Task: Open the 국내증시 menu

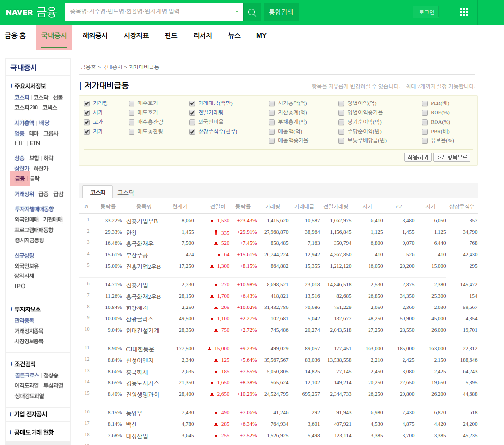Action: pos(54,35)
